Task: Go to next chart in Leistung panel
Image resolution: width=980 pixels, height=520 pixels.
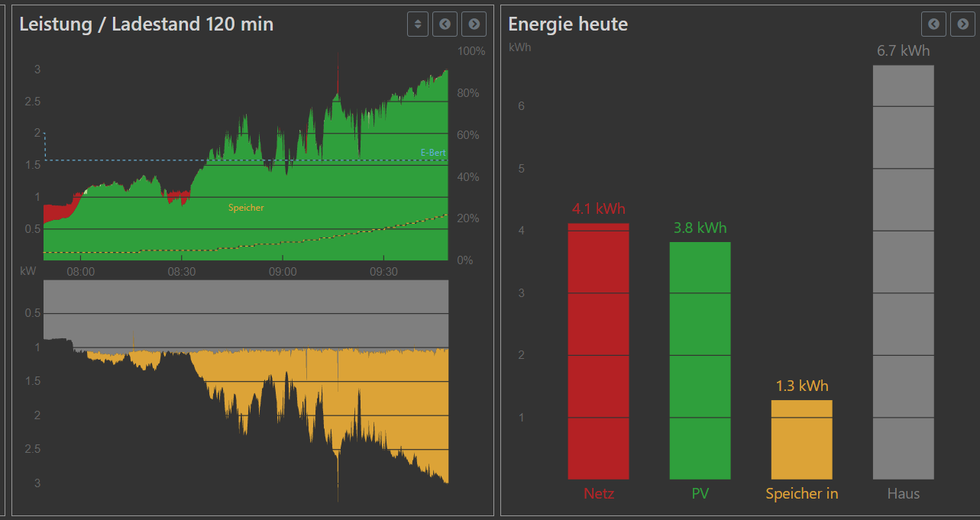Action: tap(474, 24)
